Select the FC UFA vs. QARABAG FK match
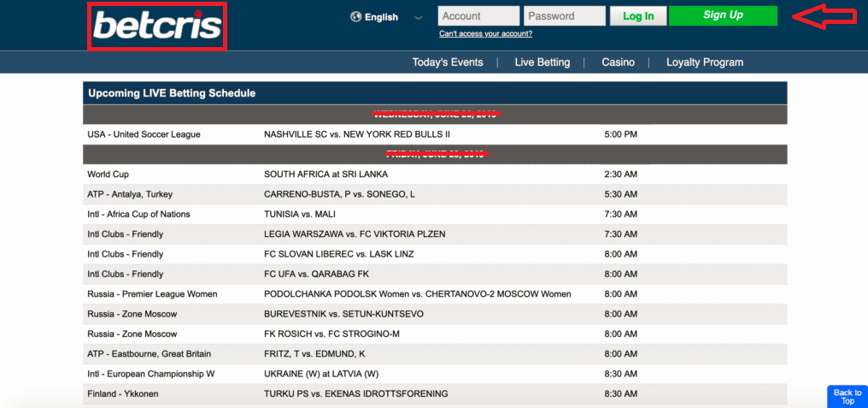This screenshot has width=868, height=408. coord(317,274)
